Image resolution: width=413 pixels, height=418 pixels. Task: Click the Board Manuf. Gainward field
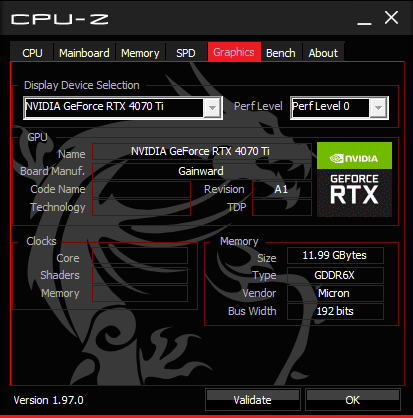(x=202, y=171)
